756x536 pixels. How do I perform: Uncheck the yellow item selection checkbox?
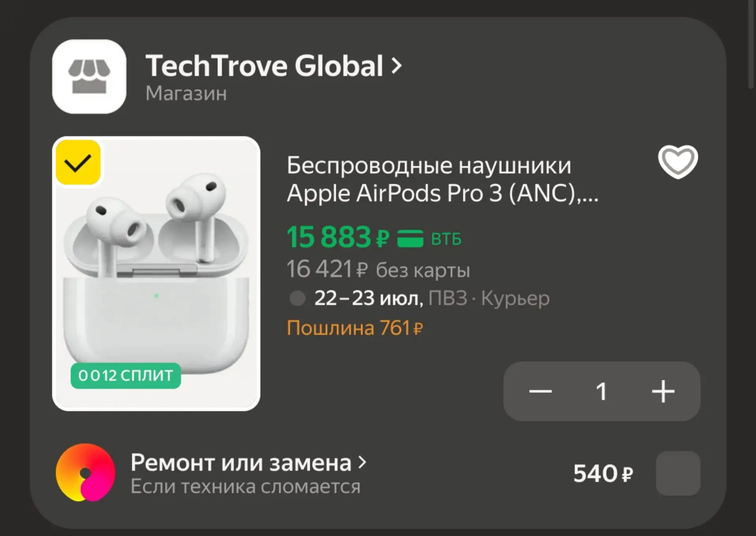(x=78, y=162)
